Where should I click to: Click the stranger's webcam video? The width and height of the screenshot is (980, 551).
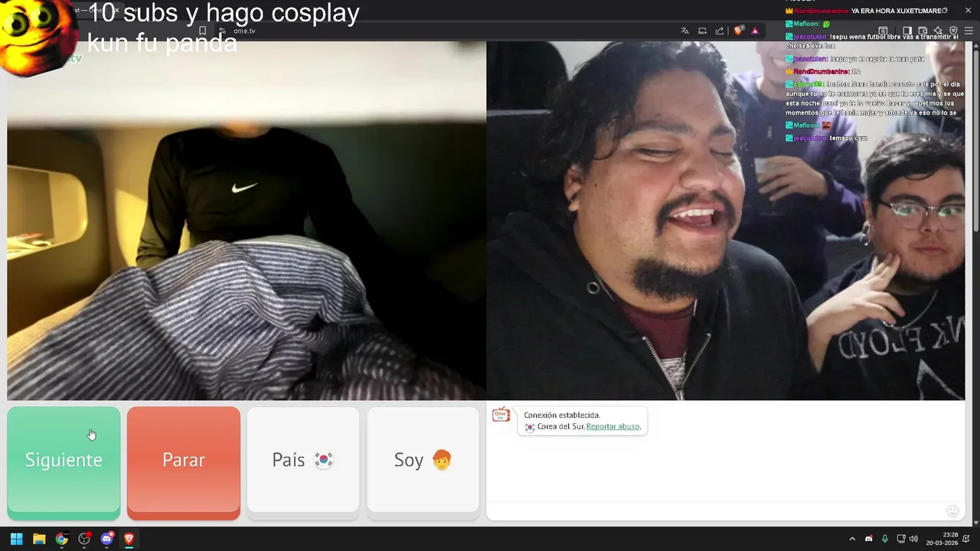point(247,220)
